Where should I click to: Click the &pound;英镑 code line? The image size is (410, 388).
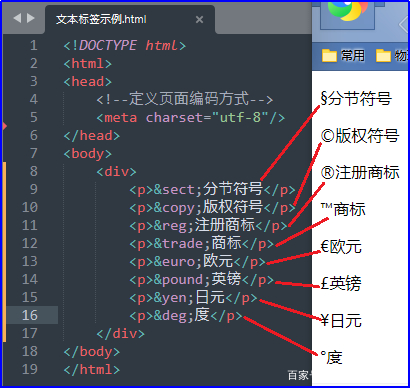pos(202,279)
